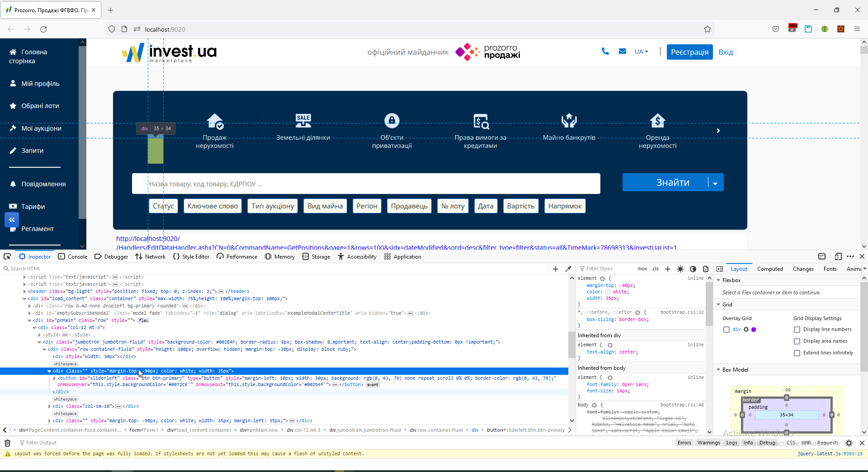This screenshot has width=868, height=472.
Task: Clear the web console output (trash icon)
Action: 7,443
